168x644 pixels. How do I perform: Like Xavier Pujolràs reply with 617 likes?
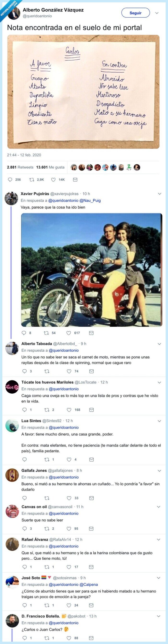click(x=69, y=333)
